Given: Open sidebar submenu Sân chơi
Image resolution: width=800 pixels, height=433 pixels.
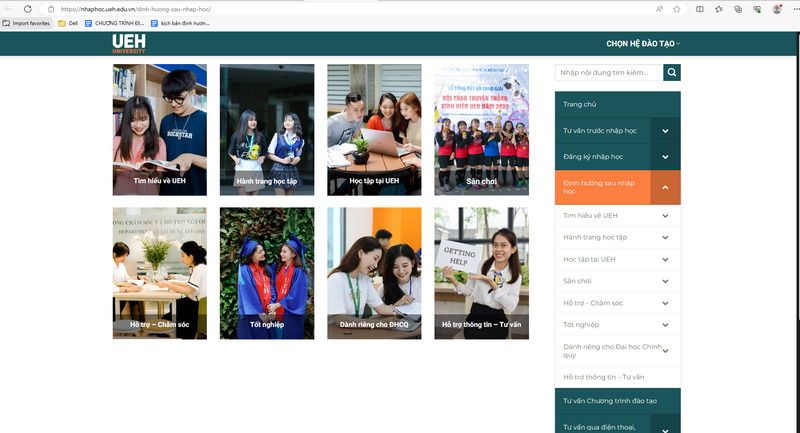Looking at the screenshot, I should click(x=577, y=281).
